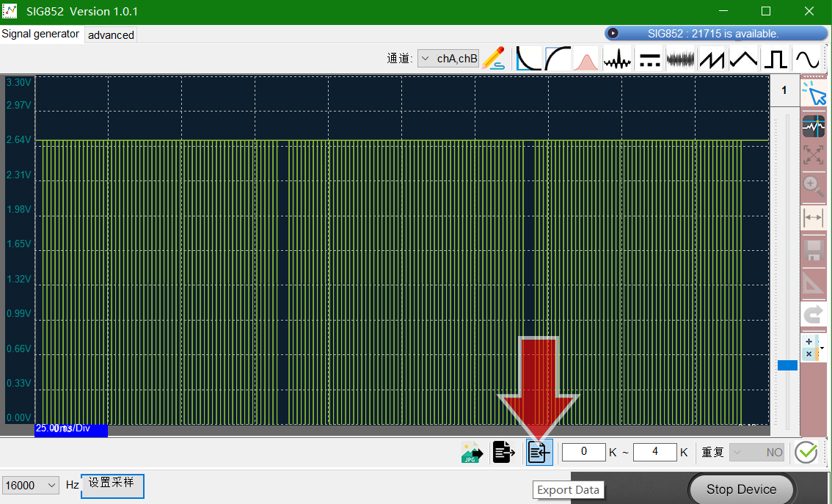Open the math operations dropdown arrow

pyautogui.click(x=822, y=348)
